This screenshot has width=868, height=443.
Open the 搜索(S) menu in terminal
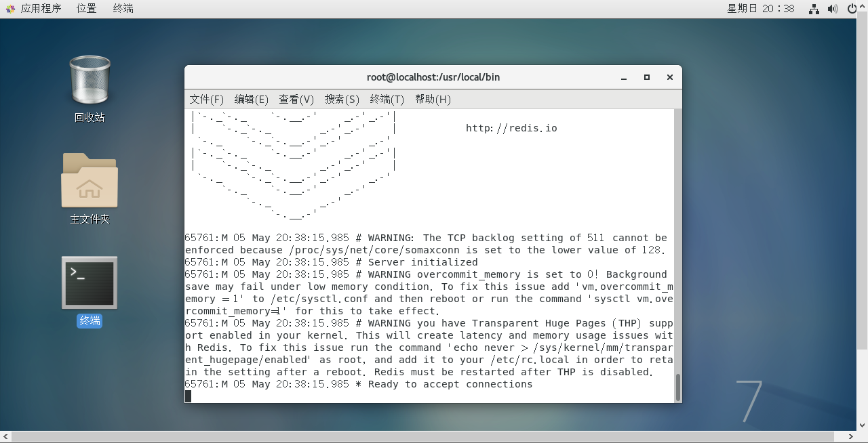[x=342, y=99]
